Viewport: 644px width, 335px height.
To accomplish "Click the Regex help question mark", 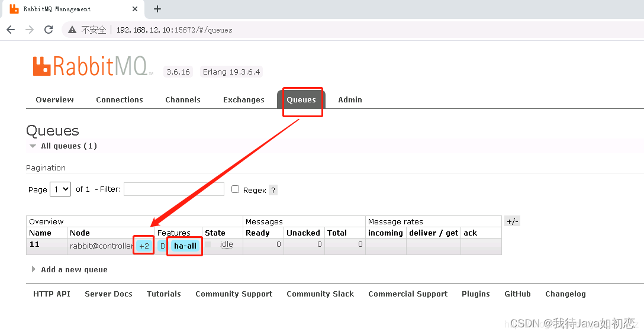I will tap(273, 190).
